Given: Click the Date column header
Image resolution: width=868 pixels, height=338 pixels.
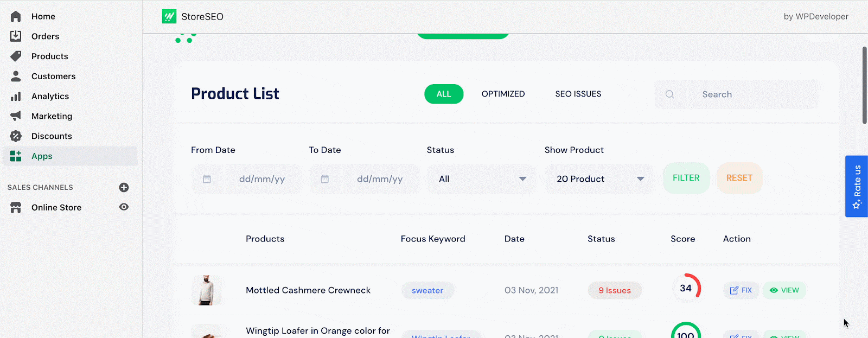Looking at the screenshot, I should point(514,239).
